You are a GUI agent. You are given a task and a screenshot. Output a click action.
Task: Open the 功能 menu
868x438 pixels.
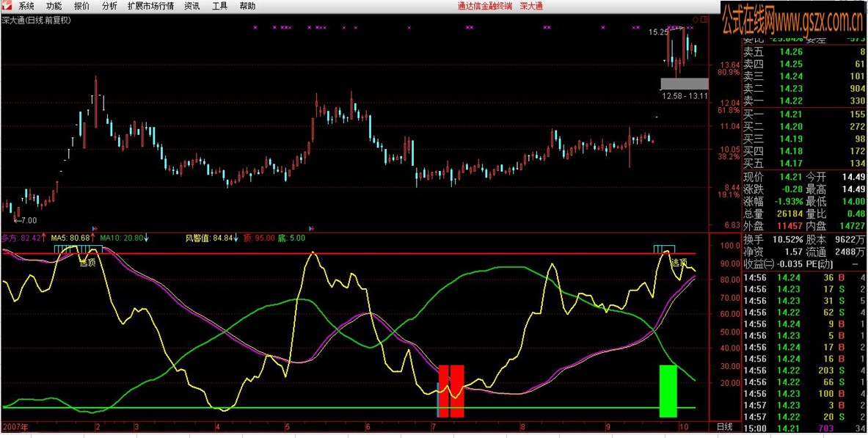point(54,7)
